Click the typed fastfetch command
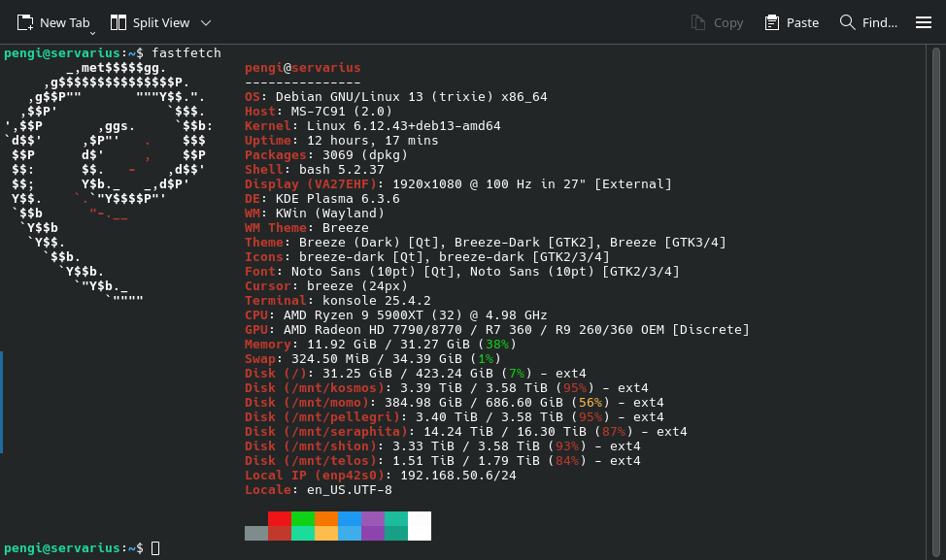The image size is (946, 560). click(186, 52)
